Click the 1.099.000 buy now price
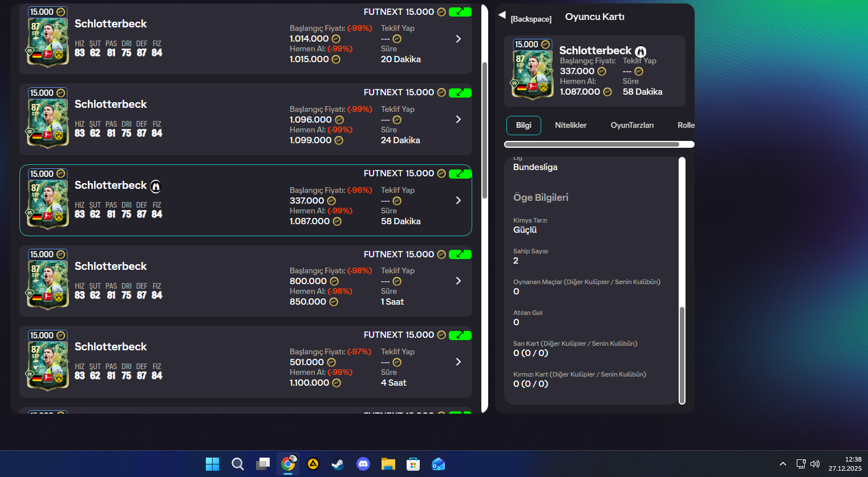The width and height of the screenshot is (868, 477). click(311, 140)
